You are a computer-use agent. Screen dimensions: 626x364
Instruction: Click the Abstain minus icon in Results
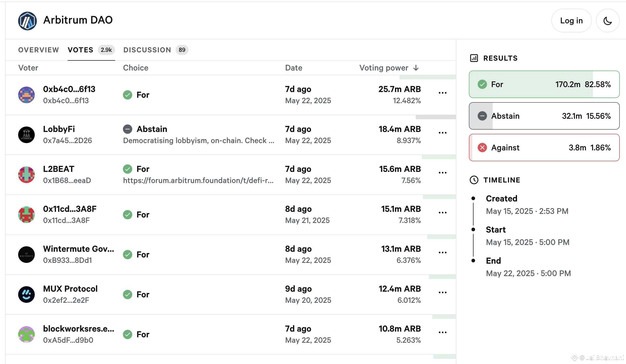pyautogui.click(x=482, y=116)
